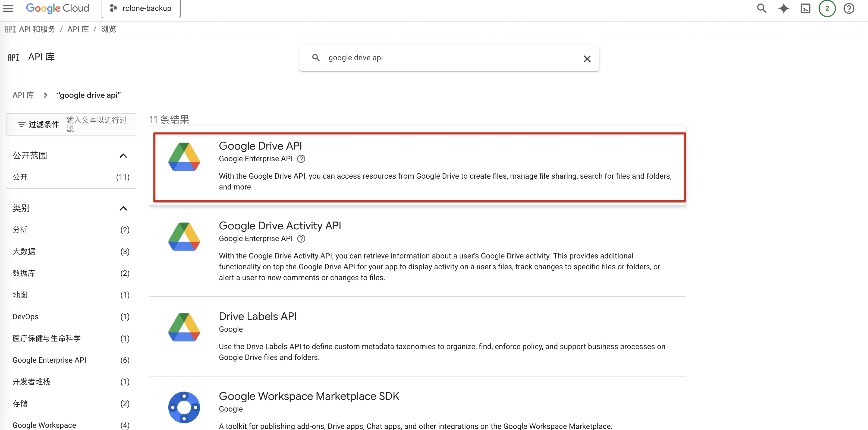Viewport: 868px width, 430px height.
Task: Click help icon beside Drive Activity API's Enterprise label
Action: tap(301, 239)
